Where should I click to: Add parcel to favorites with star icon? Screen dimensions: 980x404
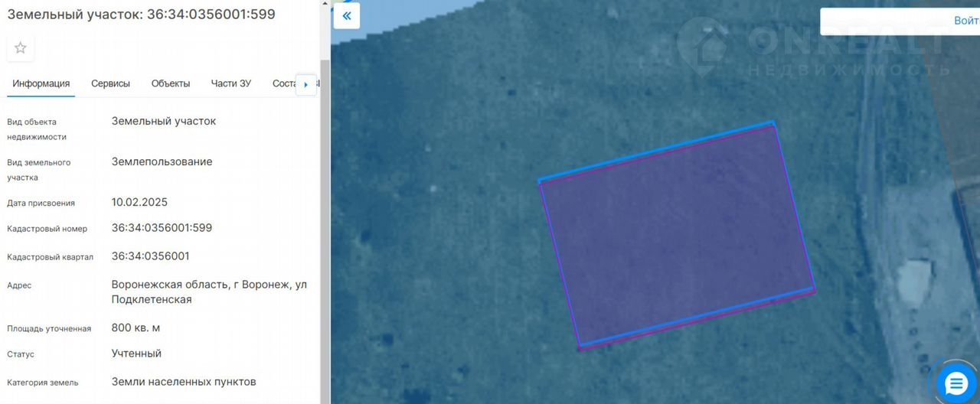21,48
